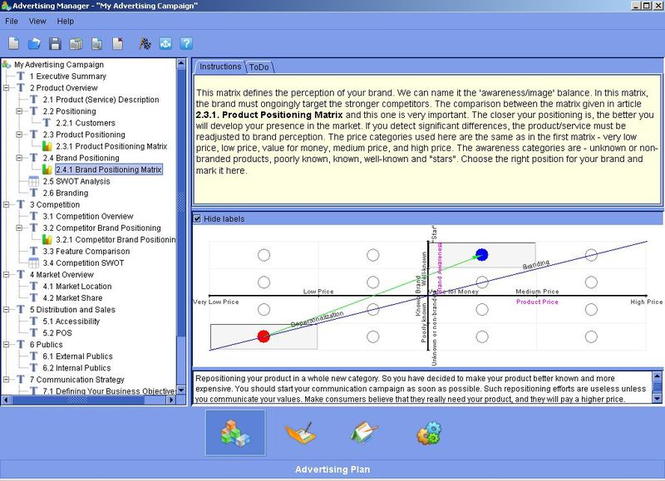Launch the checkered flag wizard icon

point(145,43)
